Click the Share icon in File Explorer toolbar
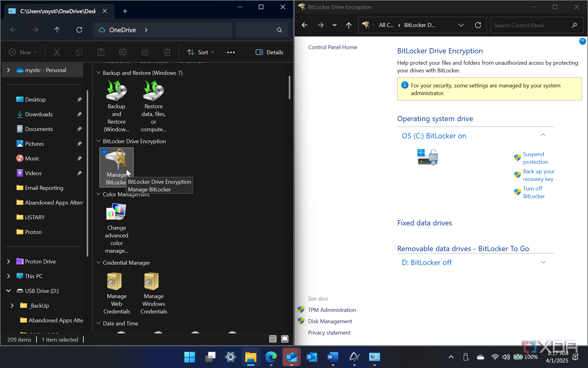Screen dimensions: 588x368 pyautogui.click(x=145, y=52)
